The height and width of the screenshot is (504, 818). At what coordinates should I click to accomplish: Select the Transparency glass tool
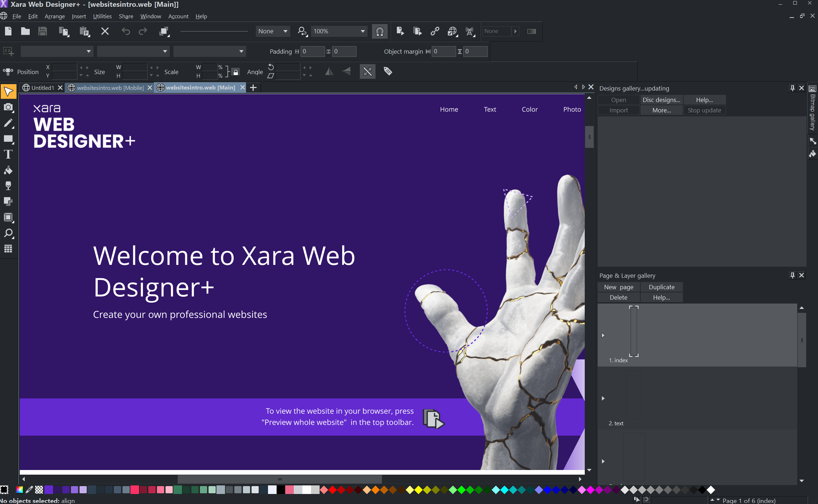click(8, 186)
